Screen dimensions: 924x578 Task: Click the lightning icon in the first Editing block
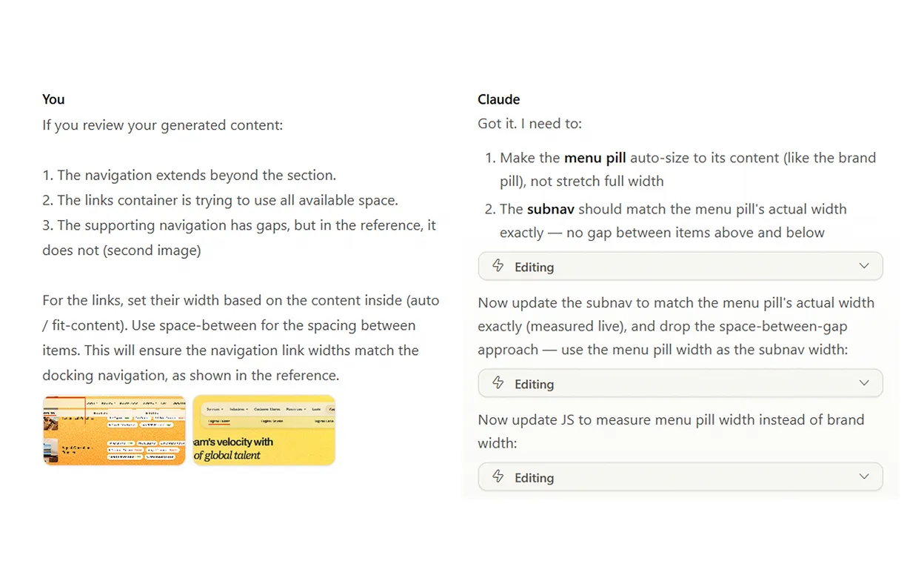point(498,266)
